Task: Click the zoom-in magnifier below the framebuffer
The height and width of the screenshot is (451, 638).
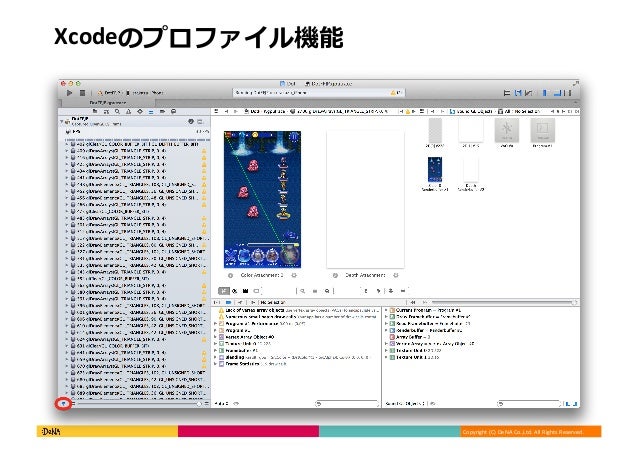Action: coord(327,291)
